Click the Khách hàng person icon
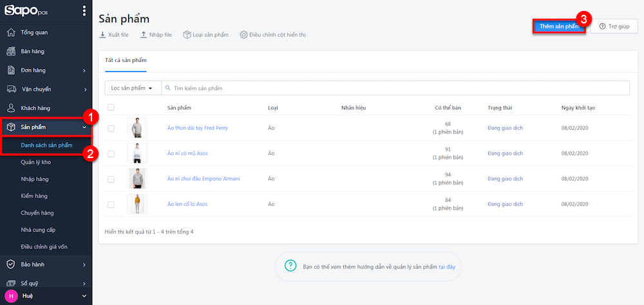 (x=11, y=108)
